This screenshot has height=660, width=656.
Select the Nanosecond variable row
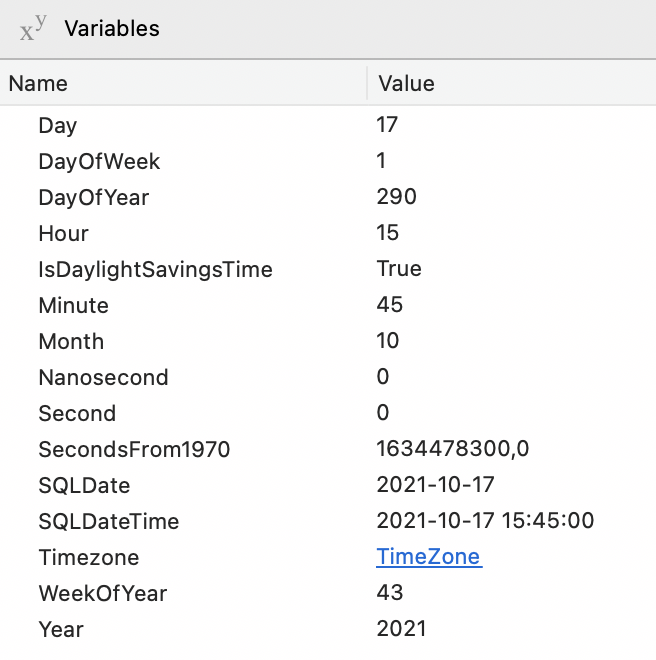(x=328, y=377)
